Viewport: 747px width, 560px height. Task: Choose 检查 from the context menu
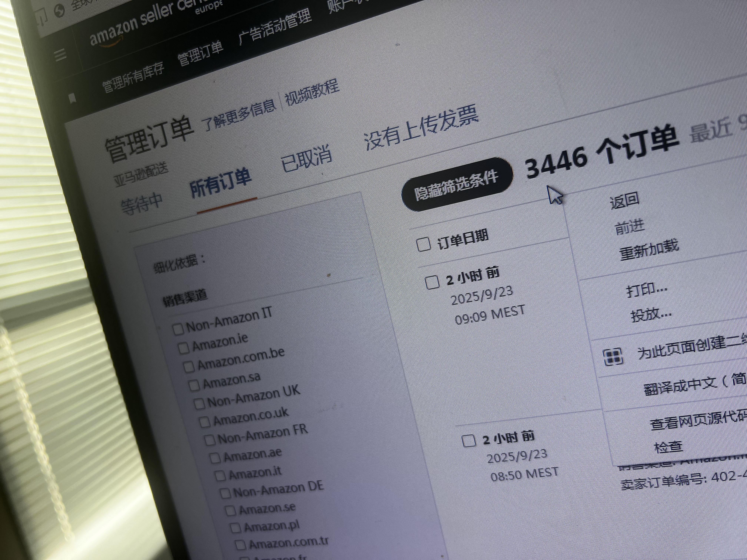click(668, 448)
